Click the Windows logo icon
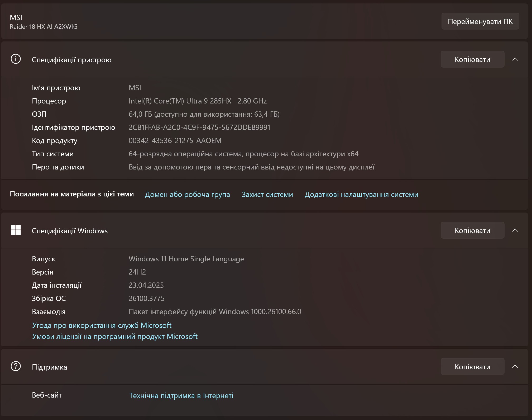532x420 pixels. pyautogui.click(x=16, y=230)
